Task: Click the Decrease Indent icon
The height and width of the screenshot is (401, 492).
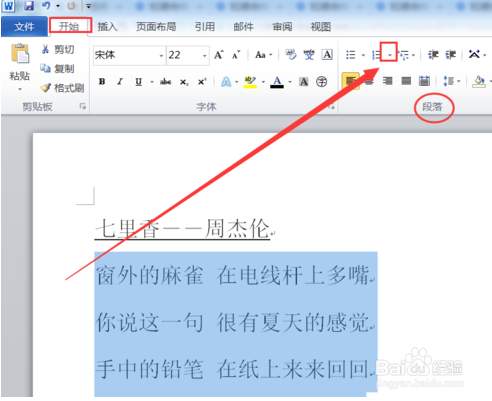Action: [433, 55]
